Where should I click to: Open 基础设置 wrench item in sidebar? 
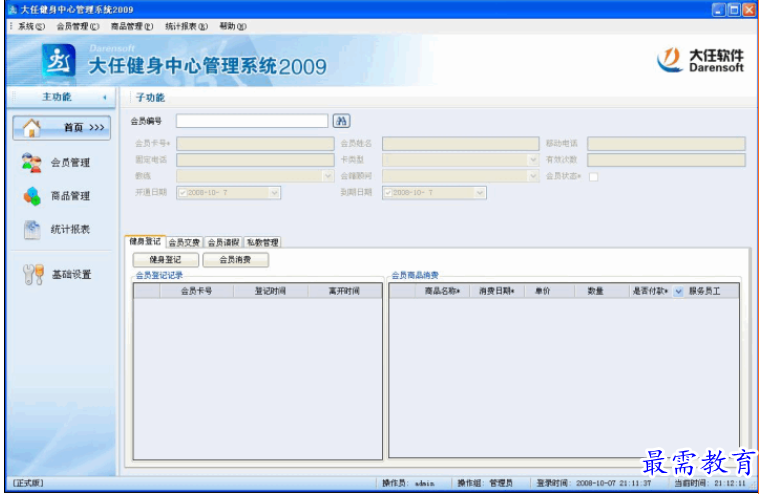pyautogui.click(x=57, y=275)
